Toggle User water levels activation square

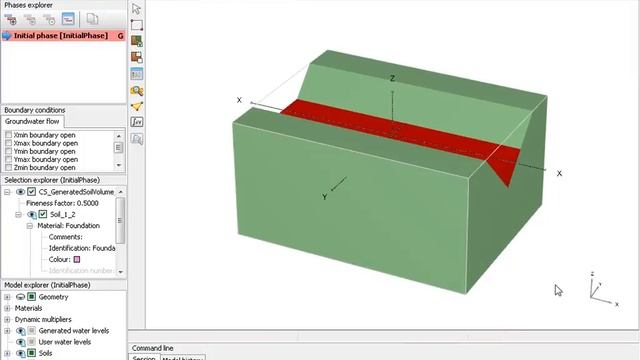31,342
